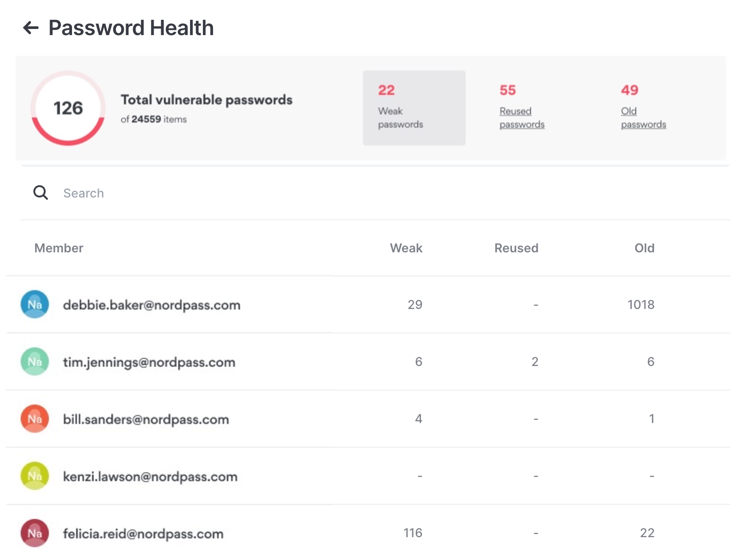Click felicia.reid's red avatar icon
This screenshot has width=741, height=560.
[x=35, y=533]
